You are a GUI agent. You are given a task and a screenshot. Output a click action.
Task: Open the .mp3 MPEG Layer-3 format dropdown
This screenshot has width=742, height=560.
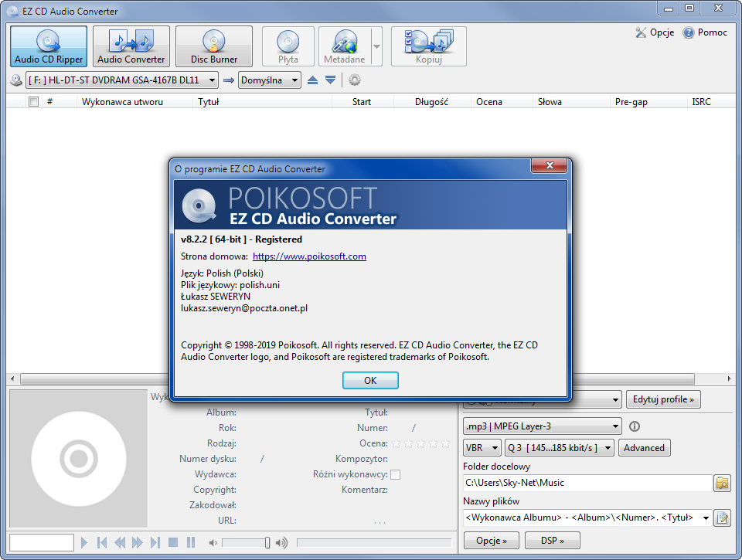tap(542, 426)
